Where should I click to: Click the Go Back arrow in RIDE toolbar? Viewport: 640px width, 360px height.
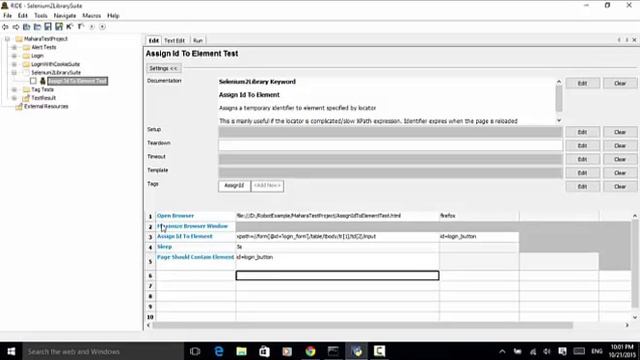point(5,27)
